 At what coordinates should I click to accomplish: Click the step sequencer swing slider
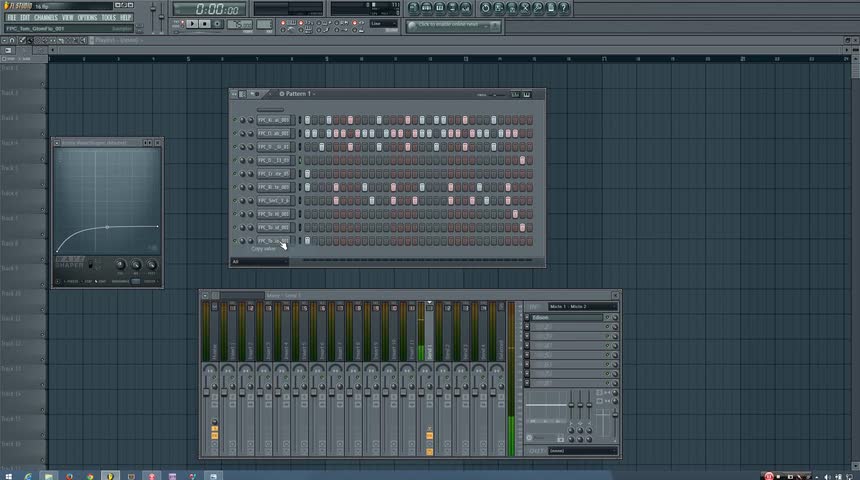point(496,94)
